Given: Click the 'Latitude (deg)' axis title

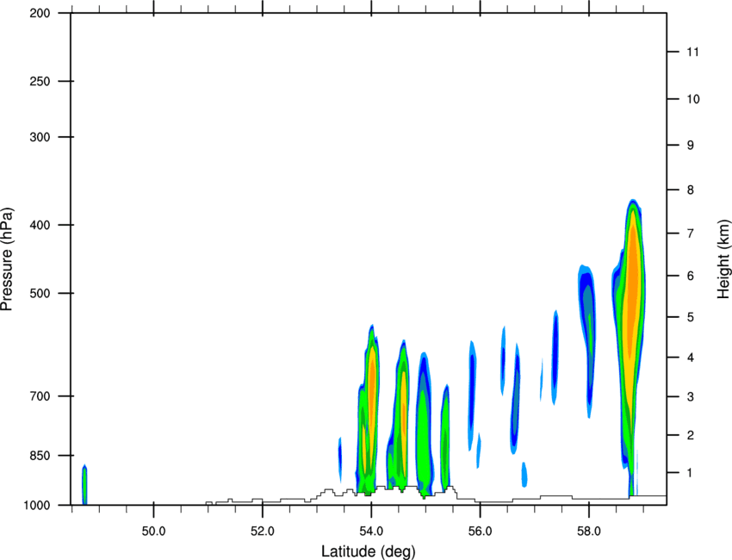Looking at the screenshot, I should coord(368,551).
